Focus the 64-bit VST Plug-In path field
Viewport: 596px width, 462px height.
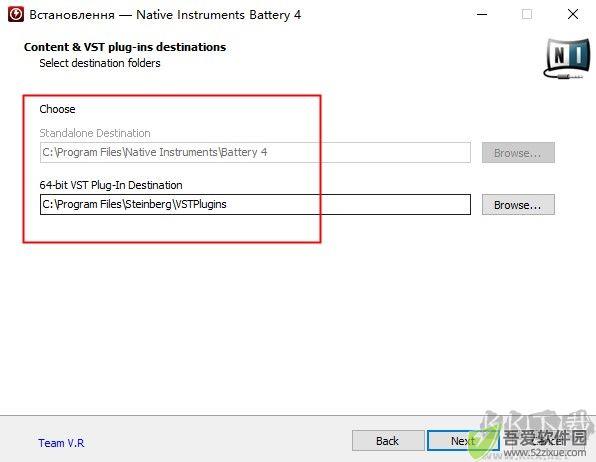255,205
